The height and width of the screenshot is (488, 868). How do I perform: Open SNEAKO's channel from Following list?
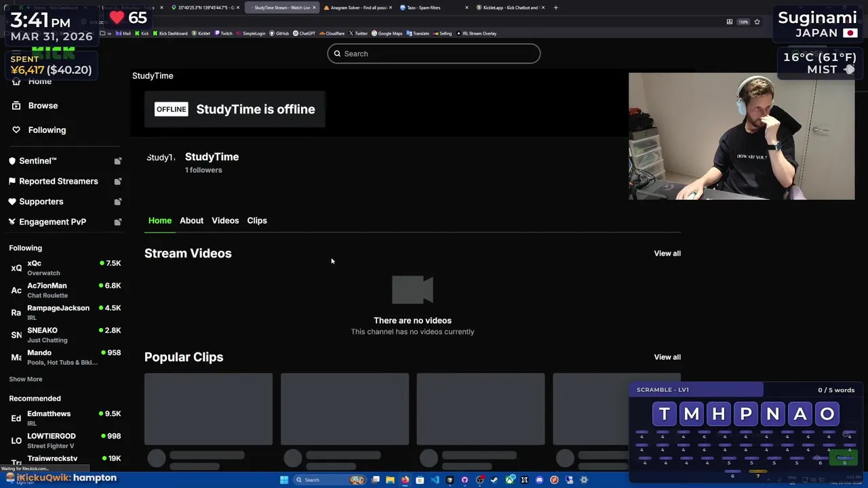click(66, 335)
